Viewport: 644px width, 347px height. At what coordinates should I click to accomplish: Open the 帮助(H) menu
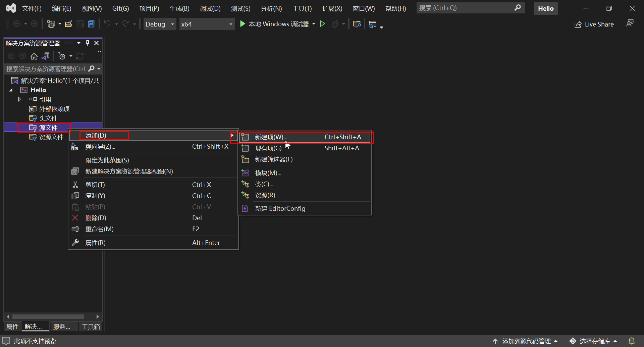pos(395,8)
